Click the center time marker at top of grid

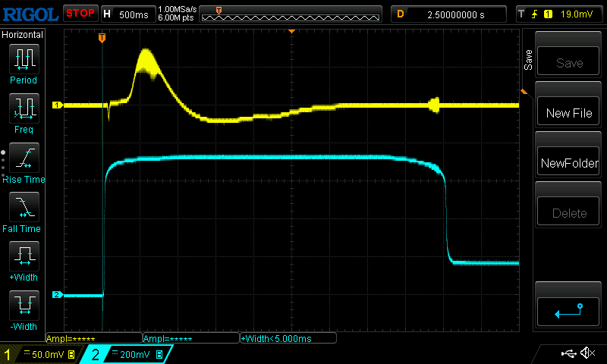[x=292, y=31]
